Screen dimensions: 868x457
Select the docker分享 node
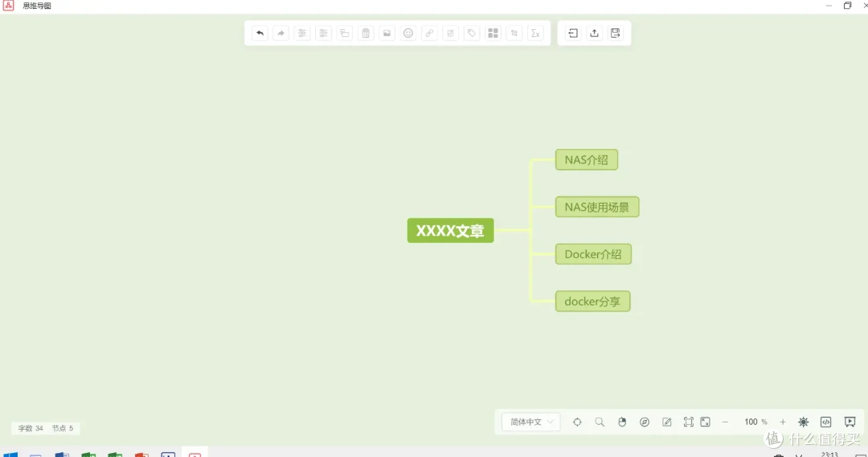(593, 302)
